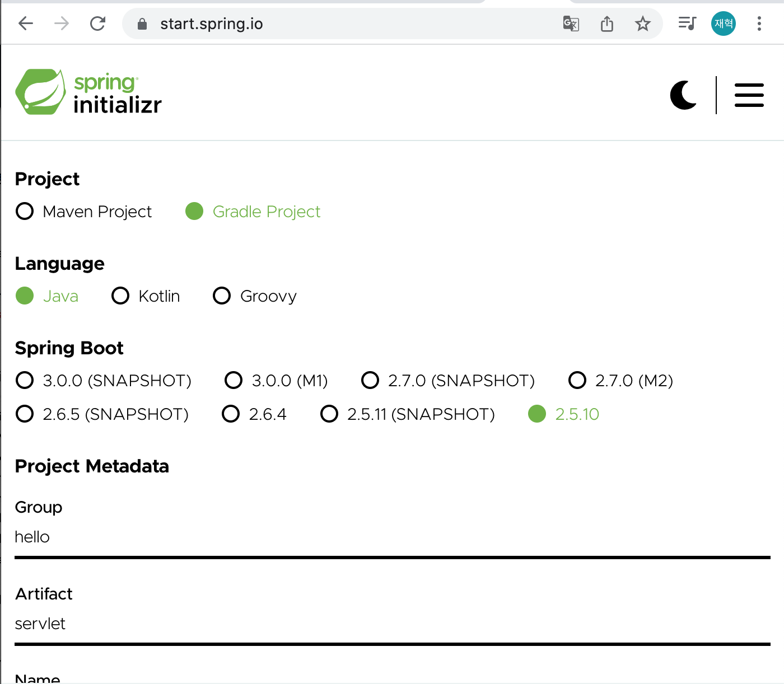This screenshot has height=684, width=784.
Task: Select Gradle Project radio option
Action: pos(253,212)
